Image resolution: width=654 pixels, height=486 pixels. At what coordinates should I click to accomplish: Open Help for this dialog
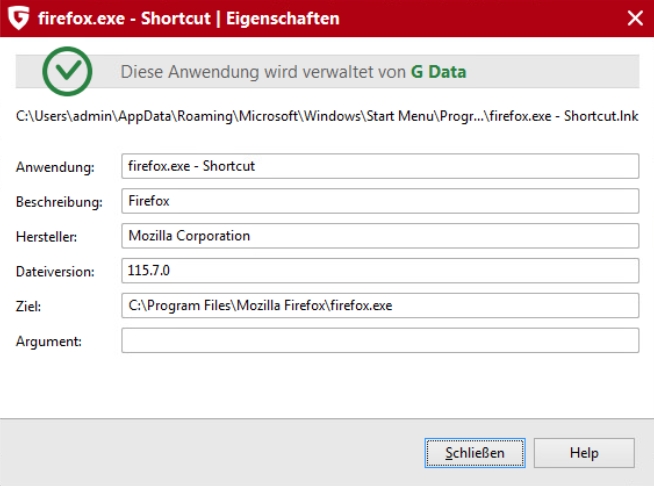(x=584, y=453)
